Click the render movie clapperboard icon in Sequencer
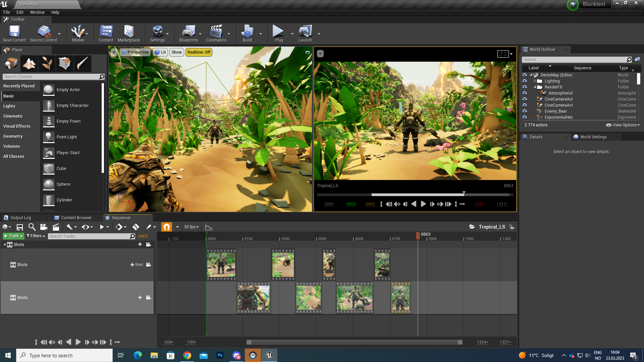 [x=56, y=227]
